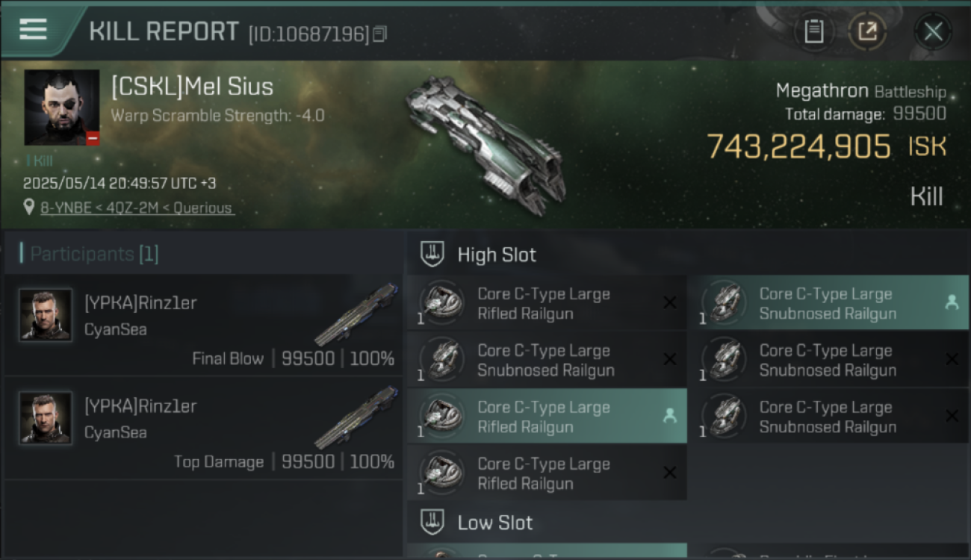Close the kill report window

pyautogui.click(x=933, y=31)
